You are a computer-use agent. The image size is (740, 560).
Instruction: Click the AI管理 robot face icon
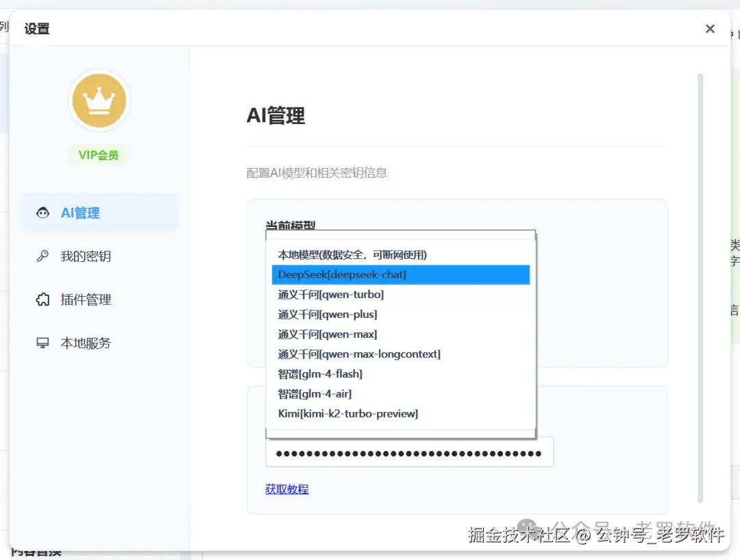point(42,213)
